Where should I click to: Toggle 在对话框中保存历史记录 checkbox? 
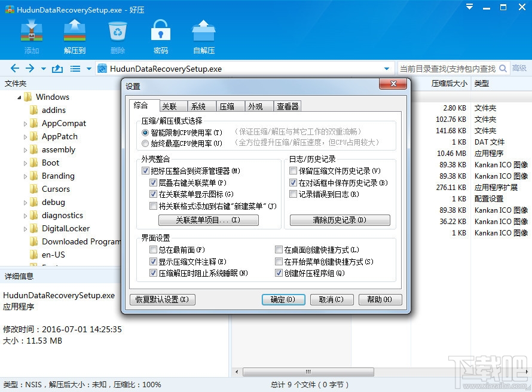(293, 182)
